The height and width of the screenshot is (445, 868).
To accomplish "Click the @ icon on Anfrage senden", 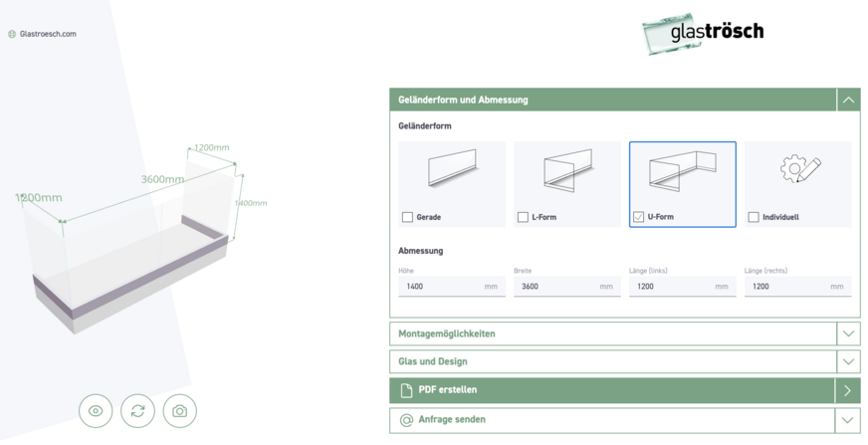I will (406, 421).
